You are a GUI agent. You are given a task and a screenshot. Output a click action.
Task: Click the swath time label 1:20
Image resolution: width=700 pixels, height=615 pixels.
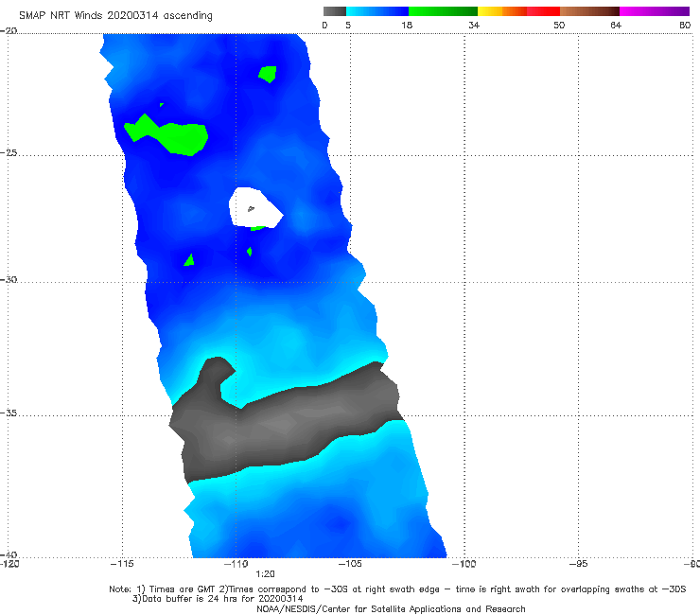click(265, 574)
